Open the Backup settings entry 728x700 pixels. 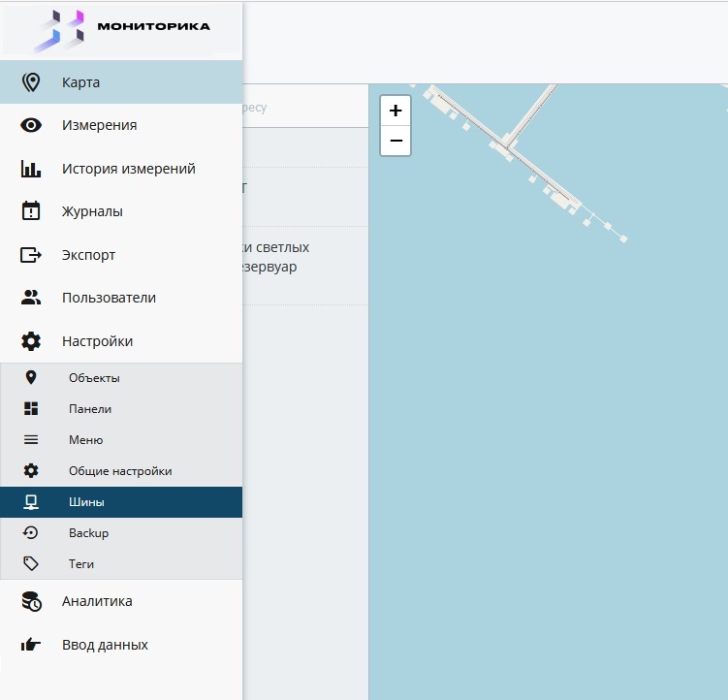tap(88, 533)
